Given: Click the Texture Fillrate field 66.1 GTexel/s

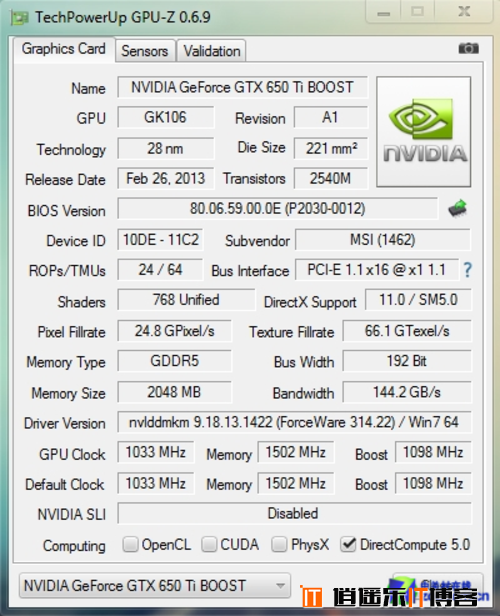Looking at the screenshot, I should coord(407,331).
